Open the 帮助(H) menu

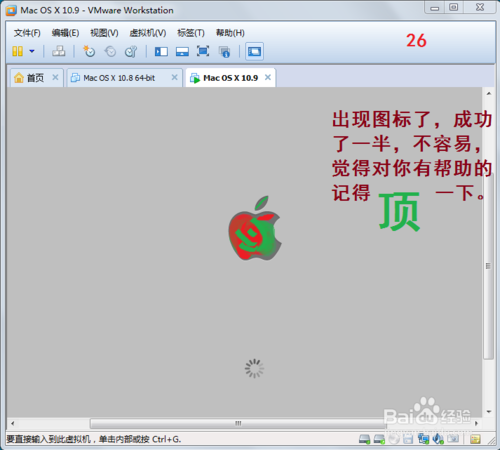pos(230,33)
